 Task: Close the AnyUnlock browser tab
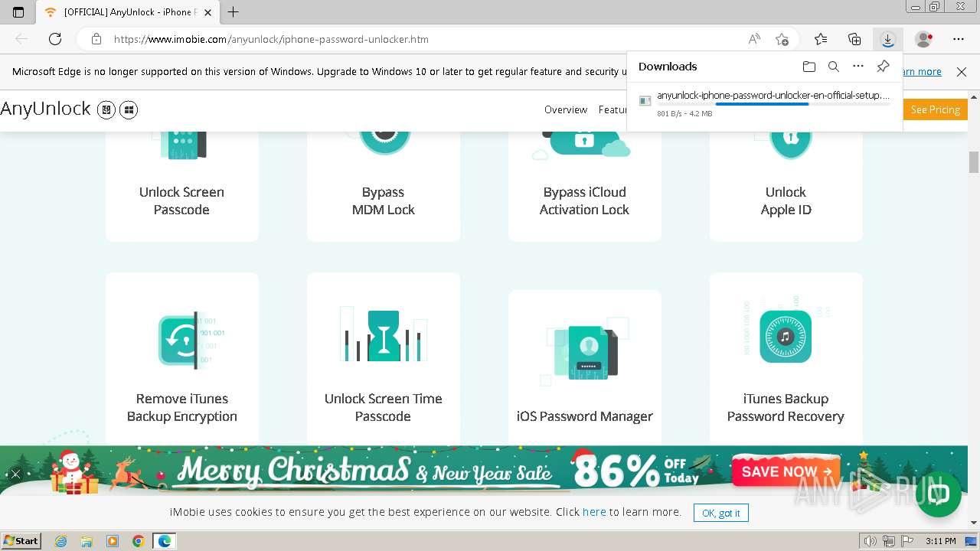click(207, 12)
